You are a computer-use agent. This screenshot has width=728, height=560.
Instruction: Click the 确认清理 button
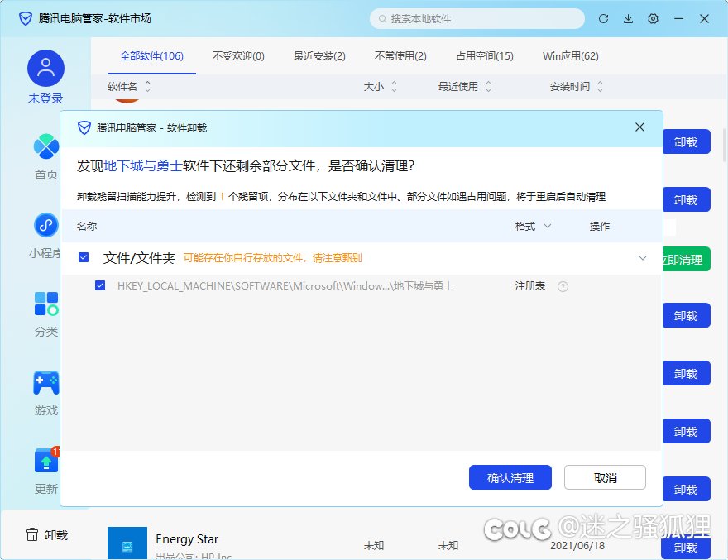pyautogui.click(x=510, y=477)
